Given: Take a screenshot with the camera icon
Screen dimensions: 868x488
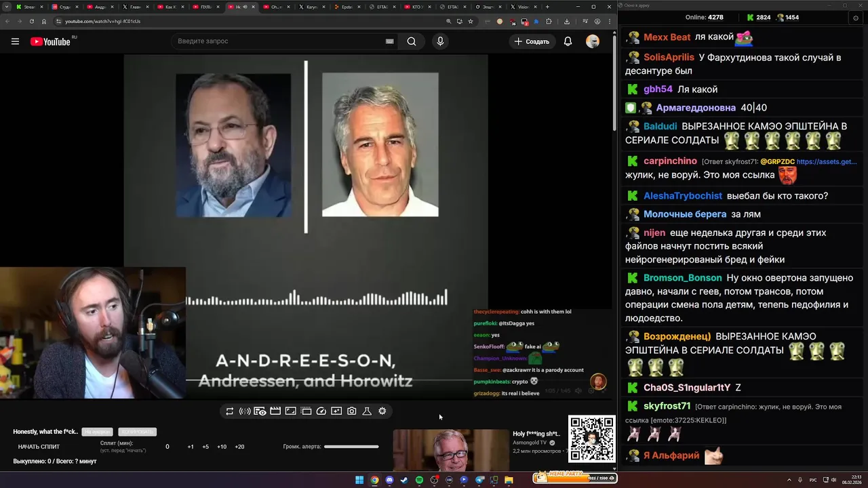Looking at the screenshot, I should click(x=351, y=411).
